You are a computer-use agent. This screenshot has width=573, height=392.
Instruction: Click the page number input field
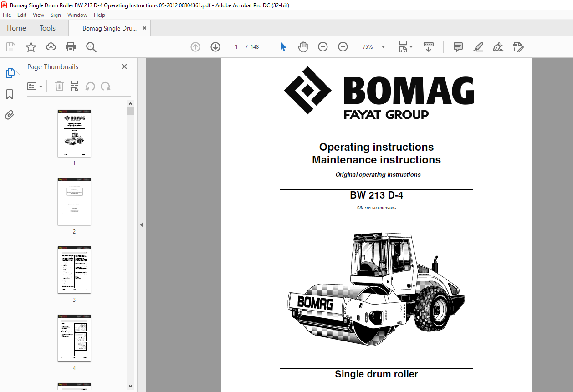tap(236, 47)
